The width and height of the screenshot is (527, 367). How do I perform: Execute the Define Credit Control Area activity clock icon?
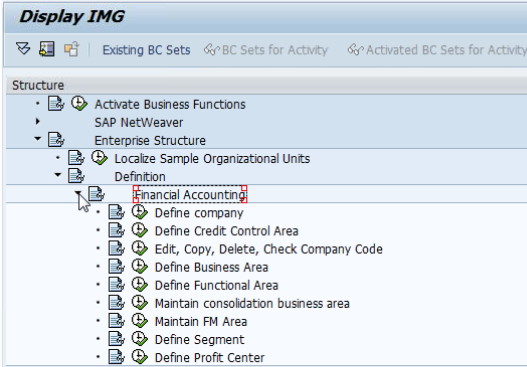tap(139, 231)
